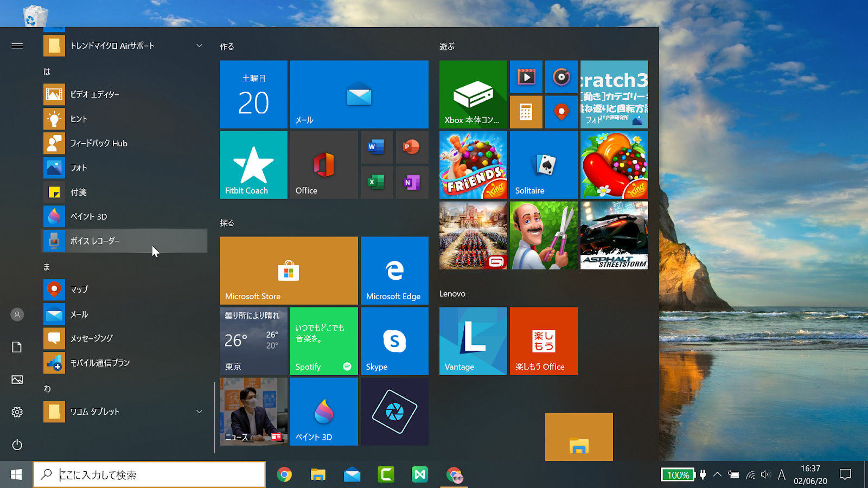Open ペイント 3D from app list
This screenshot has height=488, width=868.
(x=125, y=216)
